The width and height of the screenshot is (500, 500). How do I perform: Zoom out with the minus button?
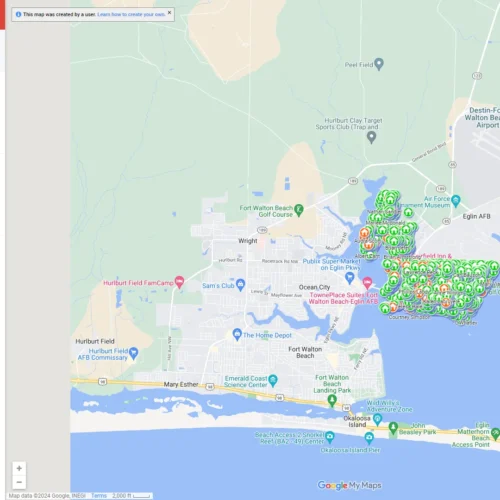point(19,482)
